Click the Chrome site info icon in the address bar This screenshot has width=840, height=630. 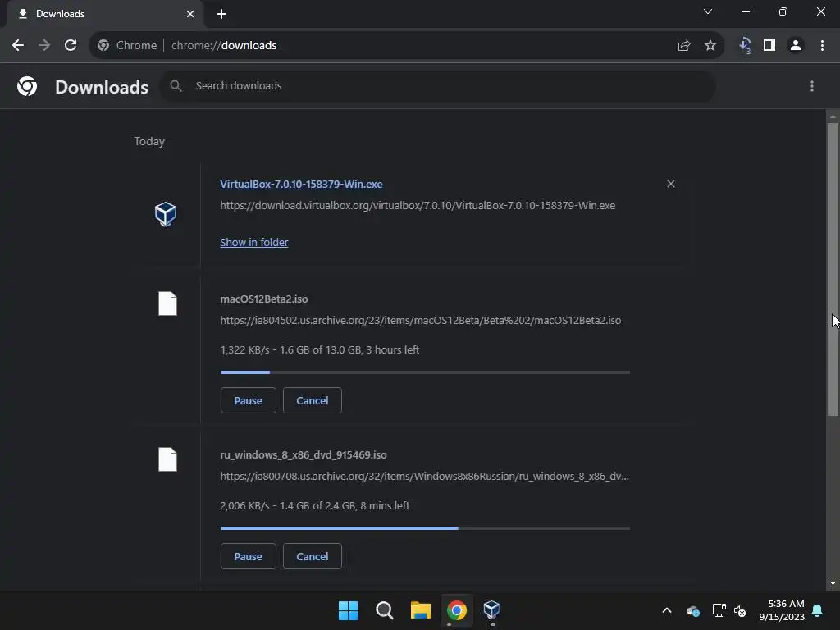pyautogui.click(x=103, y=46)
